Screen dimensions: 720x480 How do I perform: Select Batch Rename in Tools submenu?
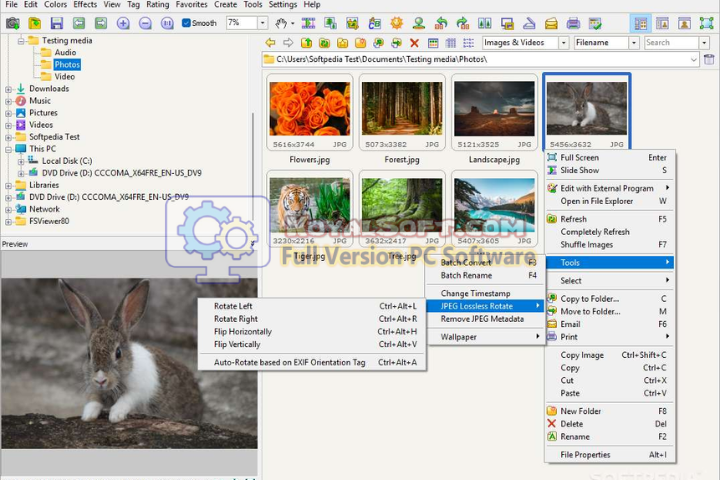(x=485, y=275)
